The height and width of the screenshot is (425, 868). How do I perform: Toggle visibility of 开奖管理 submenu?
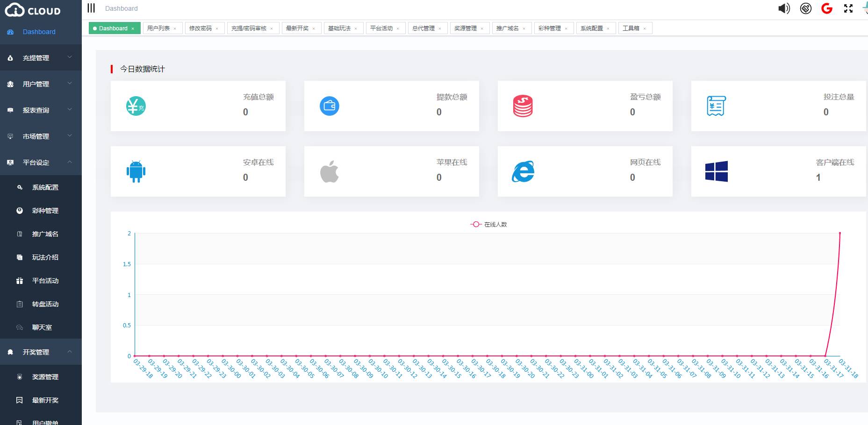(x=41, y=352)
